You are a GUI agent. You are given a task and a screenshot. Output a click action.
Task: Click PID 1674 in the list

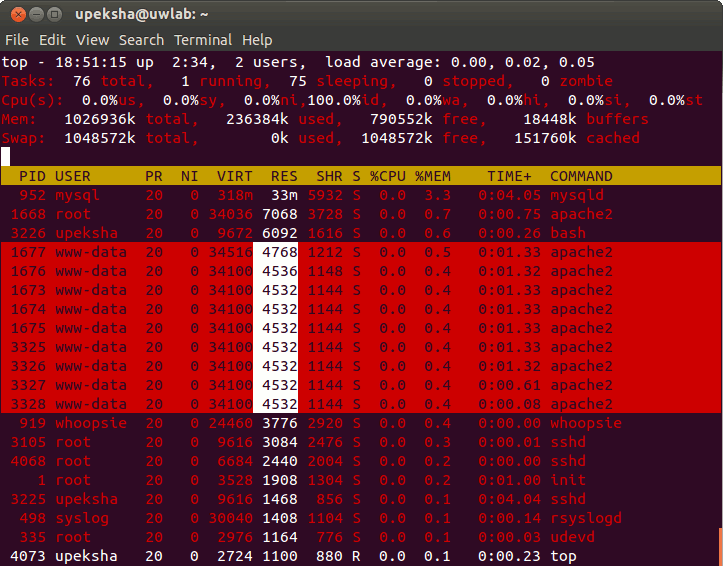28,309
